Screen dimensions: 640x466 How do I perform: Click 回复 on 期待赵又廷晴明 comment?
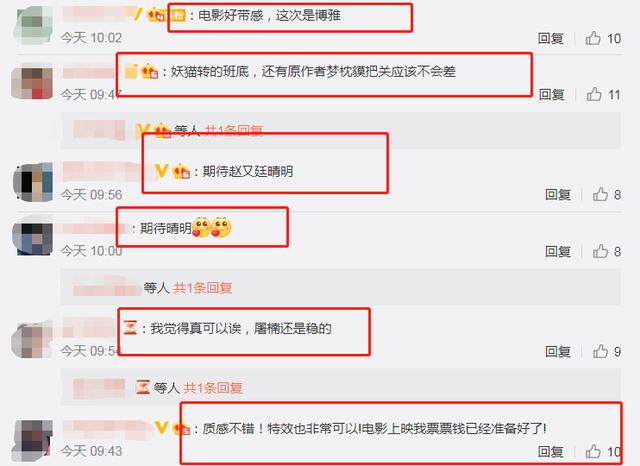(558, 195)
